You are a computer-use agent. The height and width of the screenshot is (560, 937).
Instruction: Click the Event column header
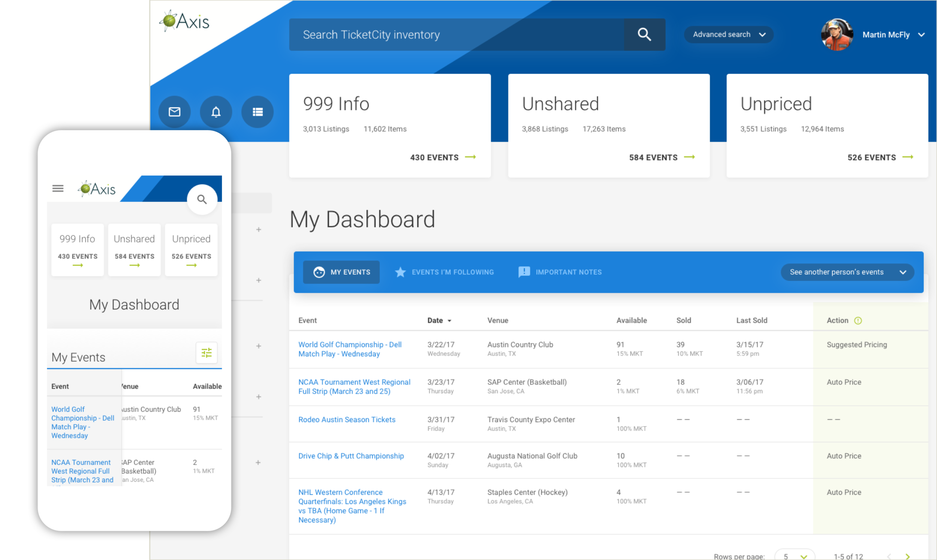[307, 320]
